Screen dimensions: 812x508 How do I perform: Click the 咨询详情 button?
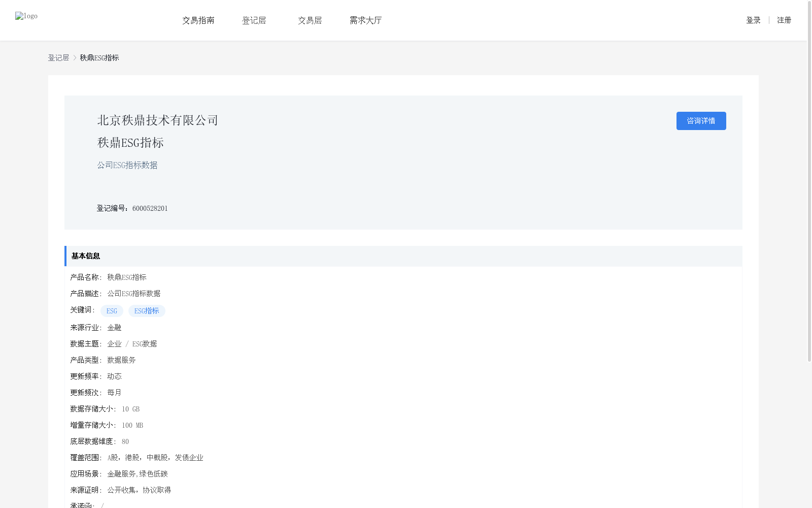point(701,121)
